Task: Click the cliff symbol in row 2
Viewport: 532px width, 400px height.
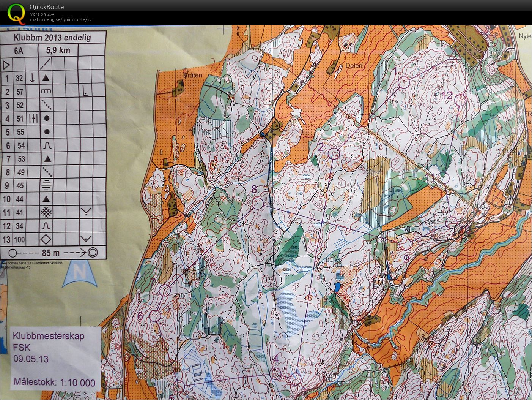Action: pos(46,92)
